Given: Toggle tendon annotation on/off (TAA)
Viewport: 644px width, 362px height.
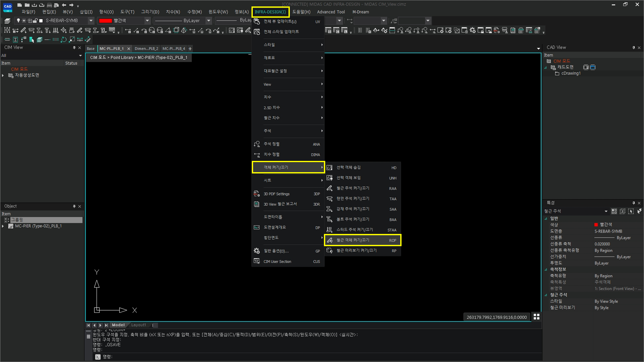Looking at the screenshot, I should tap(363, 199).
